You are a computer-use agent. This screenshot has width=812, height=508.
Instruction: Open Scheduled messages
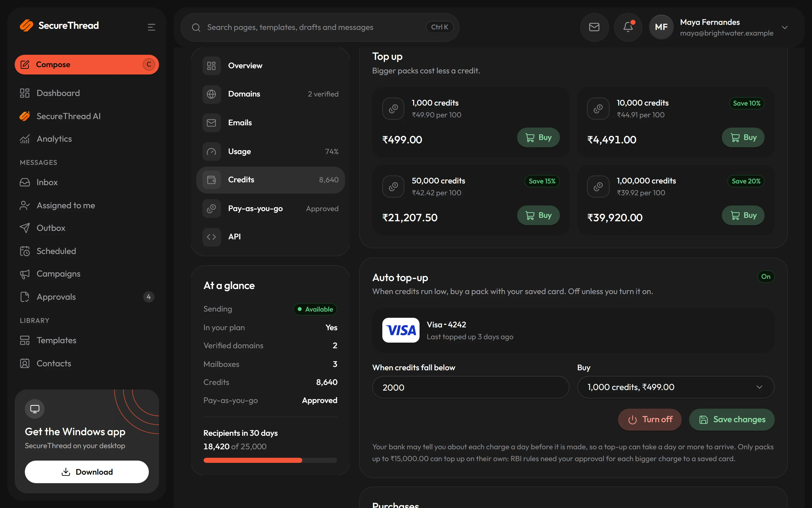pos(87,251)
